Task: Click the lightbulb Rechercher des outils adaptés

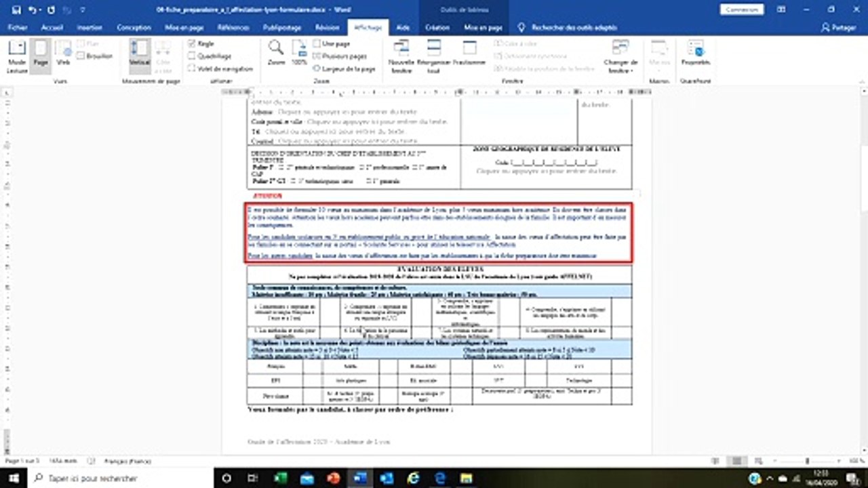Action: 521,28
